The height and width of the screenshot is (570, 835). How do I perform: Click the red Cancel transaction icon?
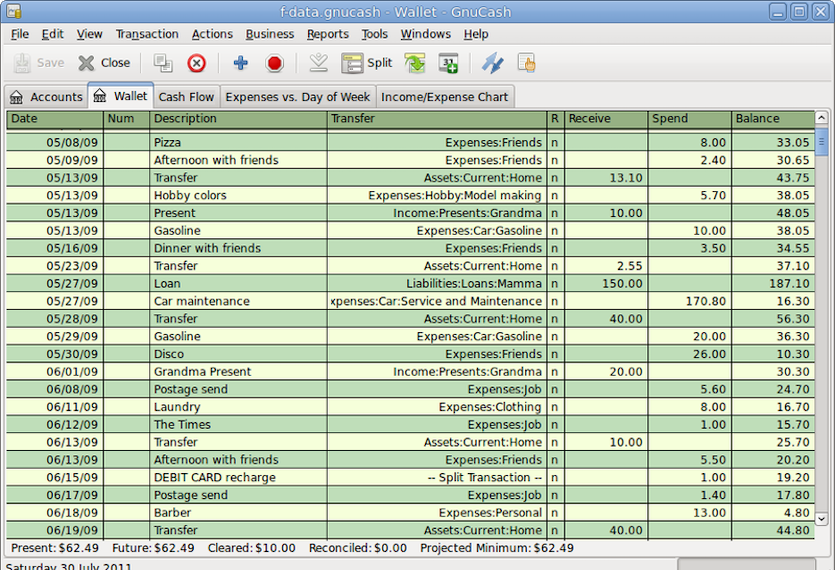[274, 63]
